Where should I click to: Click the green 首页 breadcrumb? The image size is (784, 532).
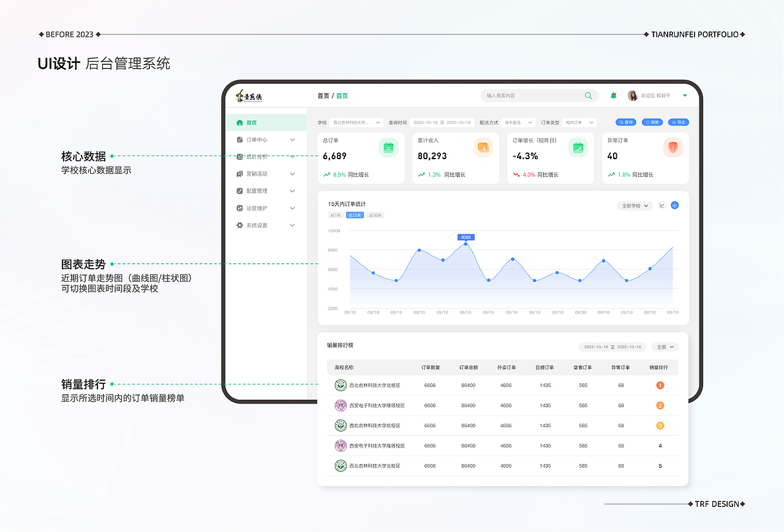coord(342,96)
